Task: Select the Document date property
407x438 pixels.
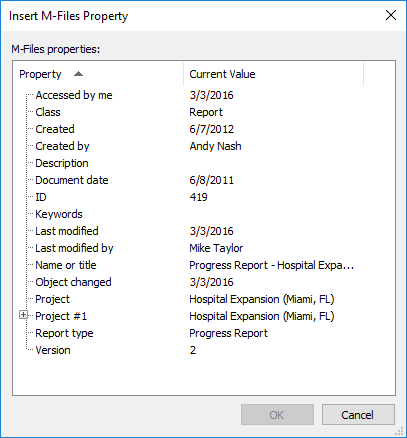Action: click(x=72, y=180)
